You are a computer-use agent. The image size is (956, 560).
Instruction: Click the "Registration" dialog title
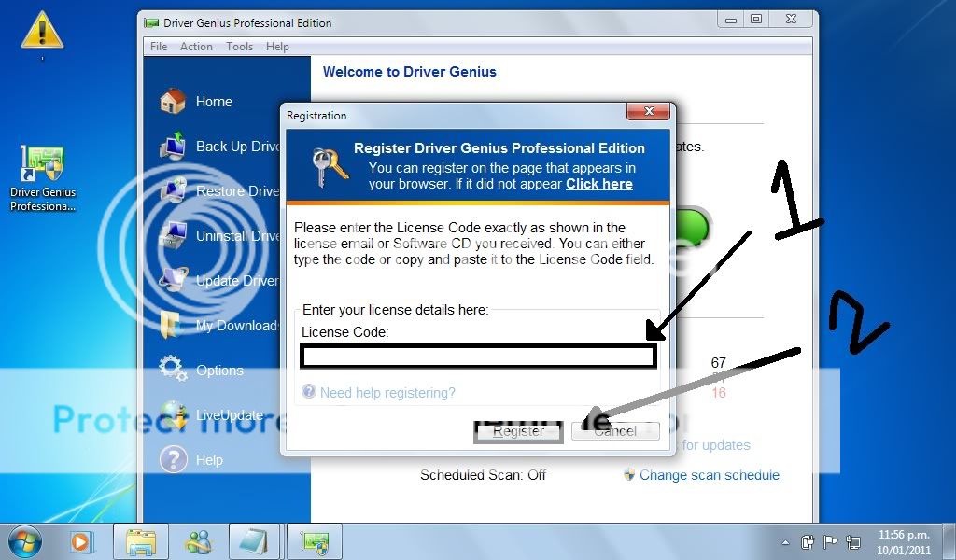pyautogui.click(x=316, y=116)
